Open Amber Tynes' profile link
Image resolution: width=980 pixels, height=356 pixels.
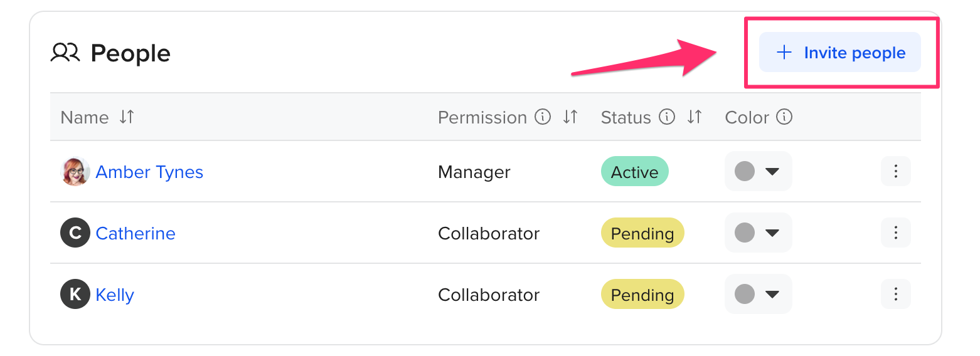click(x=149, y=172)
